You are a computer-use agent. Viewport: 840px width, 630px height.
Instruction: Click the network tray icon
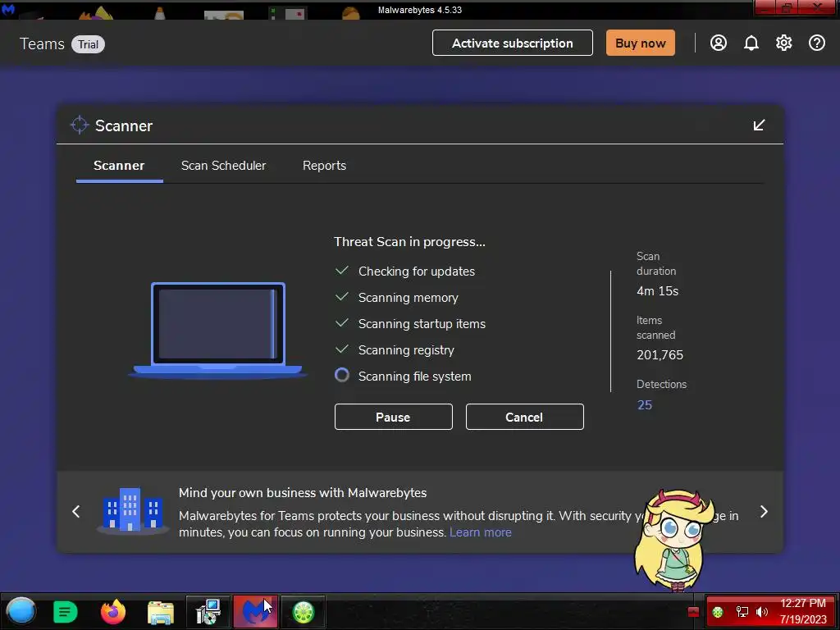[742, 612]
